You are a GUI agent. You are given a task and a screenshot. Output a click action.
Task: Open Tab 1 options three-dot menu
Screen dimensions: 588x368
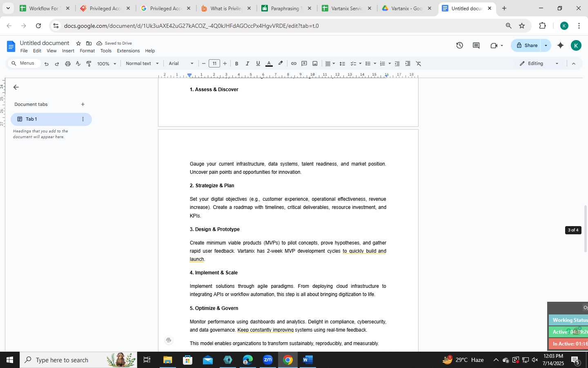click(x=83, y=119)
